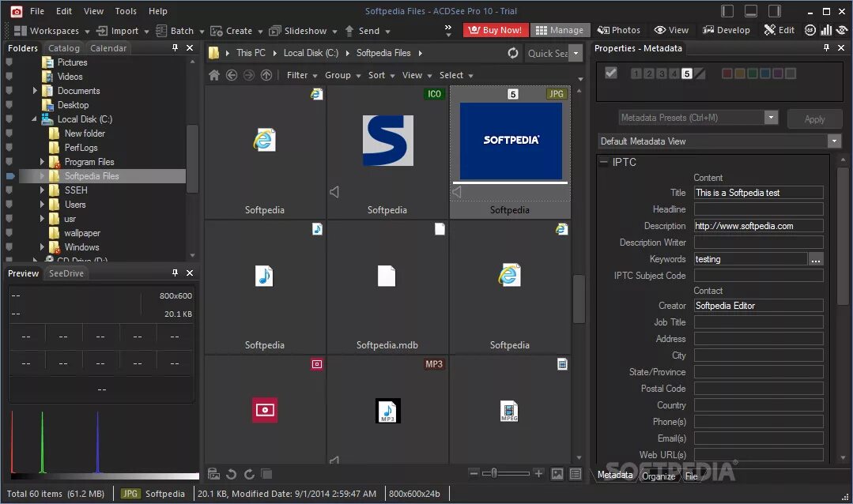This screenshot has height=504, width=853.
Task: Set rating 5 in Properties pane
Action: click(687, 73)
